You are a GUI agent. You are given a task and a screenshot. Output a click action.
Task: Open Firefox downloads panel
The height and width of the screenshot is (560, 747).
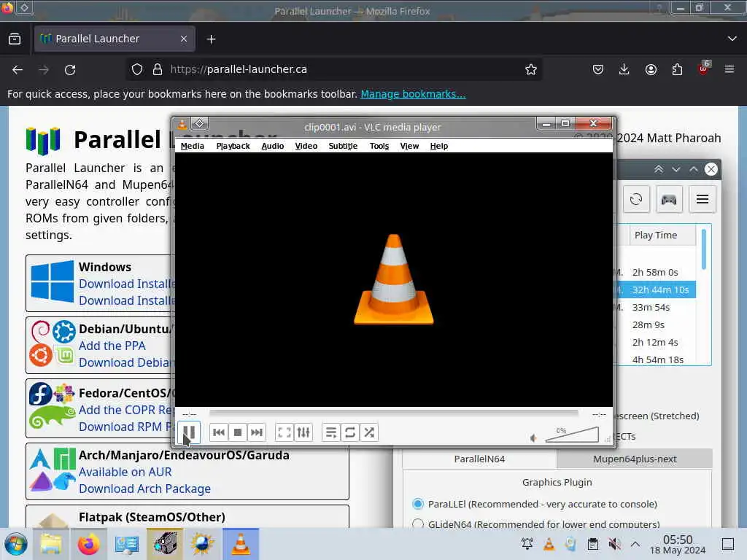624,69
